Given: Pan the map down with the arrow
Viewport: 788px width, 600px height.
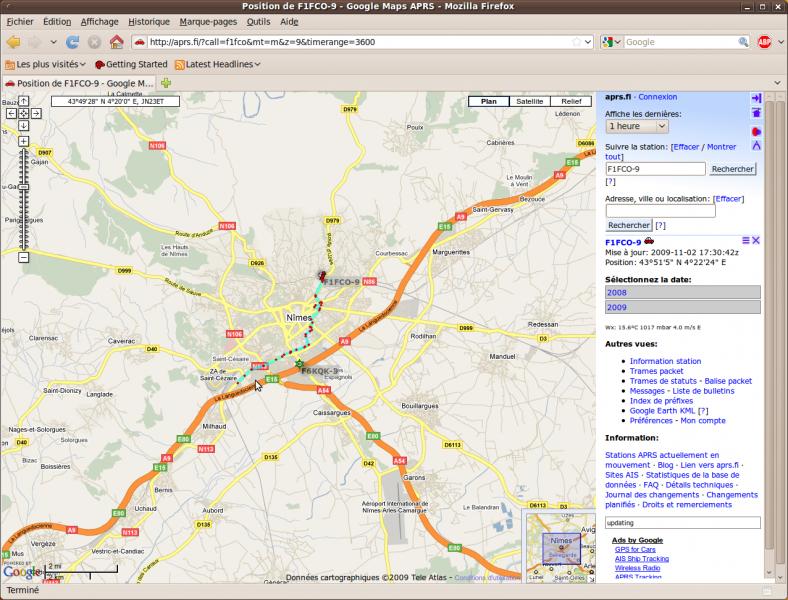Looking at the screenshot, I should click(24, 126).
